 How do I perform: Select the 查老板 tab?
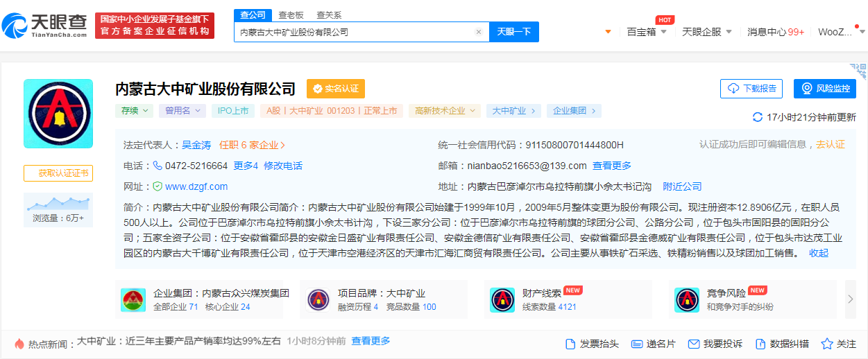pyautogui.click(x=291, y=15)
